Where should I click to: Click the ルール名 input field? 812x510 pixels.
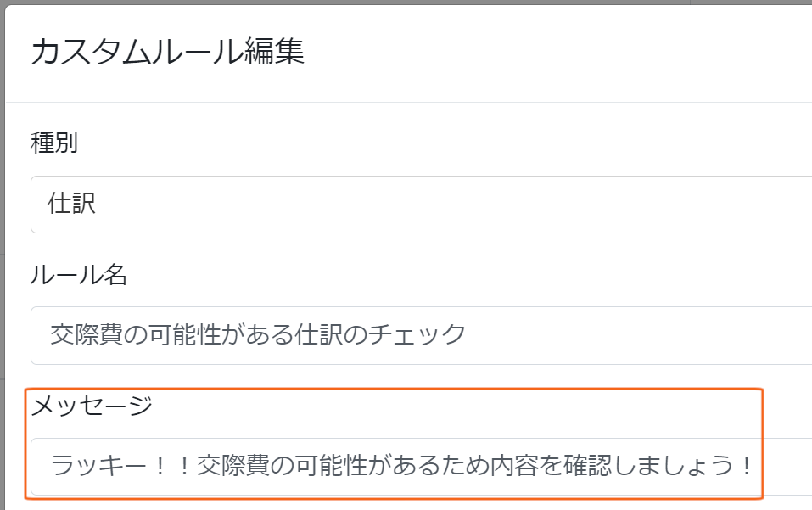[x=421, y=335]
